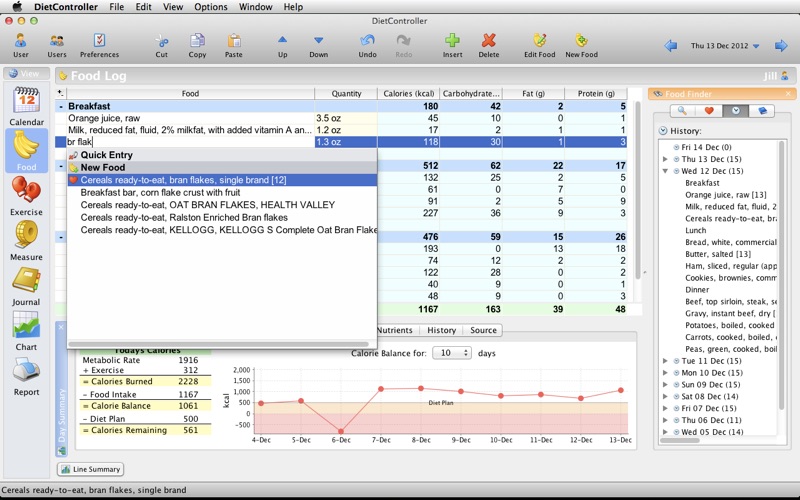Open the Window menu
This screenshot has height=500, width=800.
pos(256,7)
